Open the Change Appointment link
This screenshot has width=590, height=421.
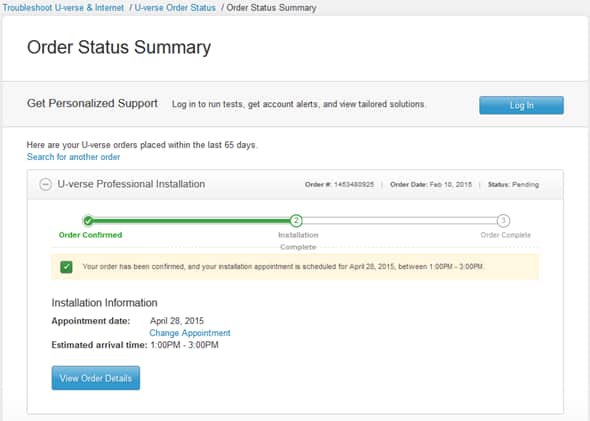[190, 333]
